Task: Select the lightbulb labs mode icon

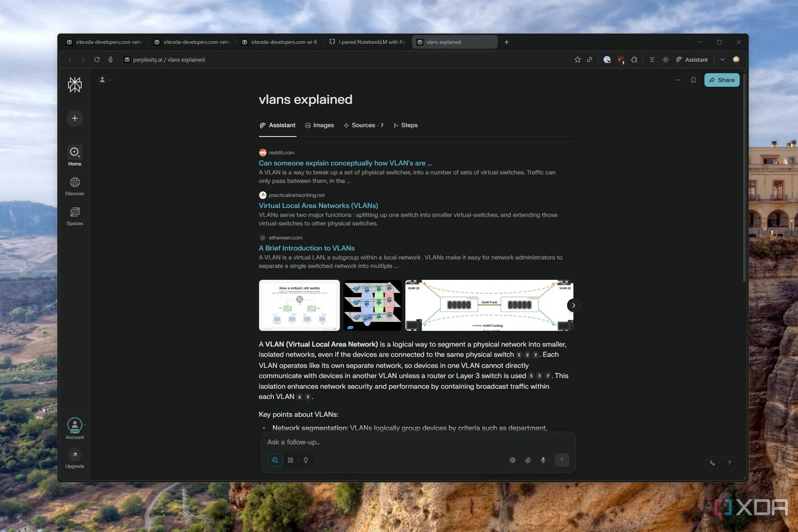Action: click(306, 460)
